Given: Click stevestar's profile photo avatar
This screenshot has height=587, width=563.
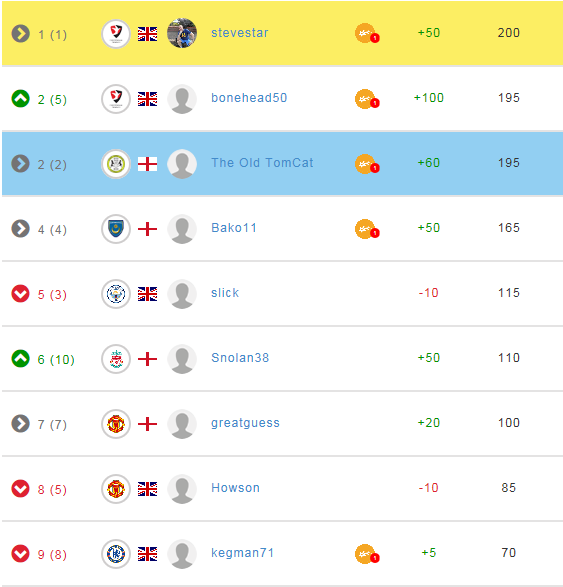Looking at the screenshot, I should (x=182, y=33).
